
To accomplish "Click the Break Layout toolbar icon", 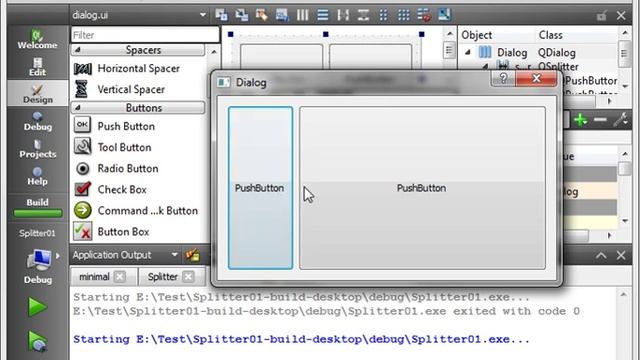I will [424, 15].
